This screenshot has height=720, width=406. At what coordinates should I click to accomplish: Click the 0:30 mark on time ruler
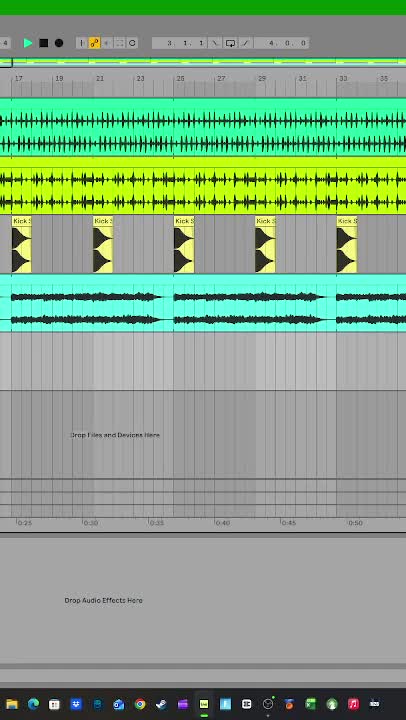click(90, 523)
